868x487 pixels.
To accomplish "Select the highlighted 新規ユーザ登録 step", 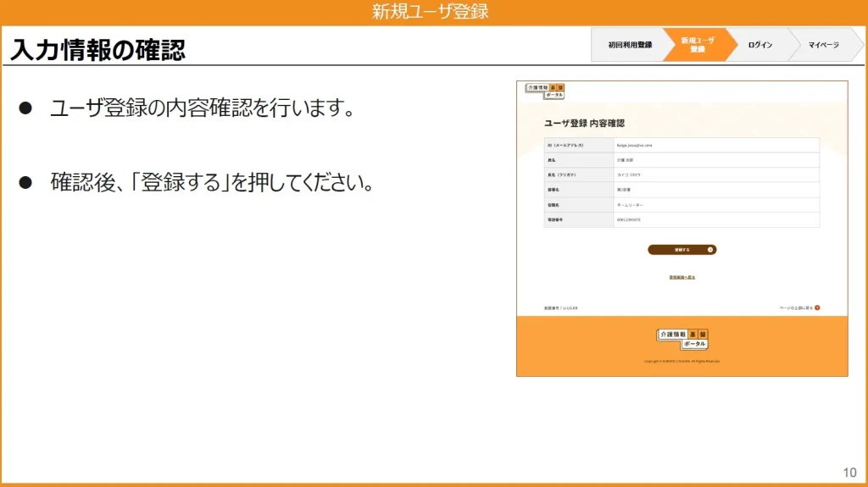I will [x=698, y=45].
